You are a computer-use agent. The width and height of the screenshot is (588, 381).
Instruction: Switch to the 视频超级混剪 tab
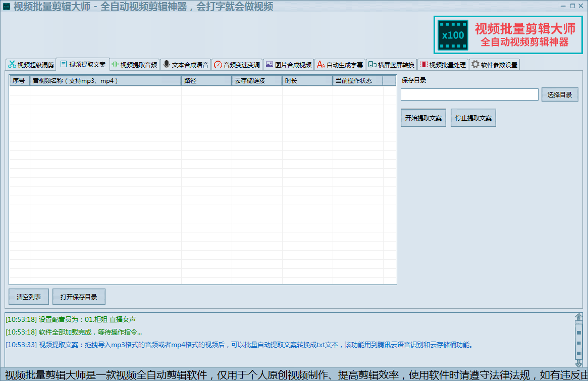31,65
